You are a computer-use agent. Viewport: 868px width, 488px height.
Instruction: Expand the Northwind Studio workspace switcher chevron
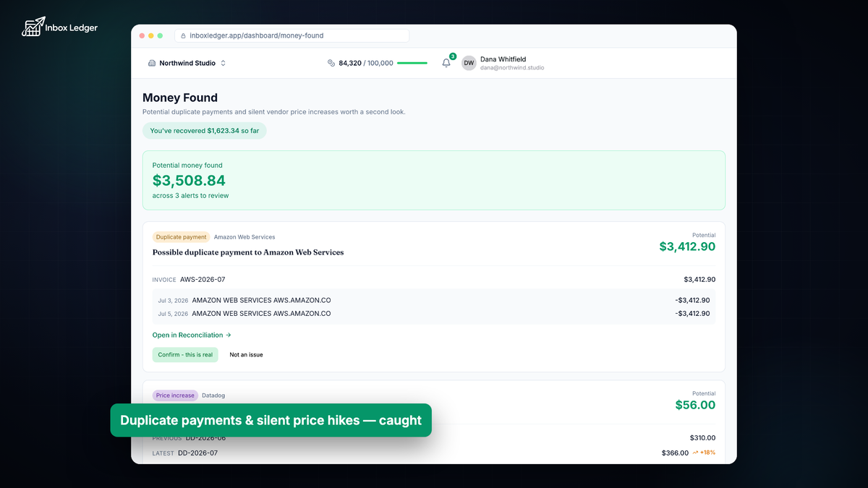[x=223, y=63]
